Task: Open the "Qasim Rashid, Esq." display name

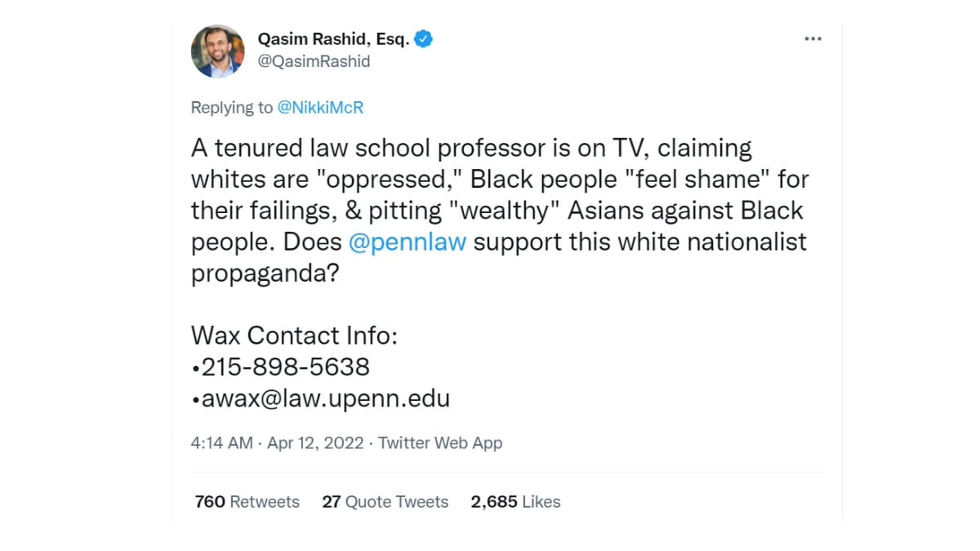Action: coord(333,38)
